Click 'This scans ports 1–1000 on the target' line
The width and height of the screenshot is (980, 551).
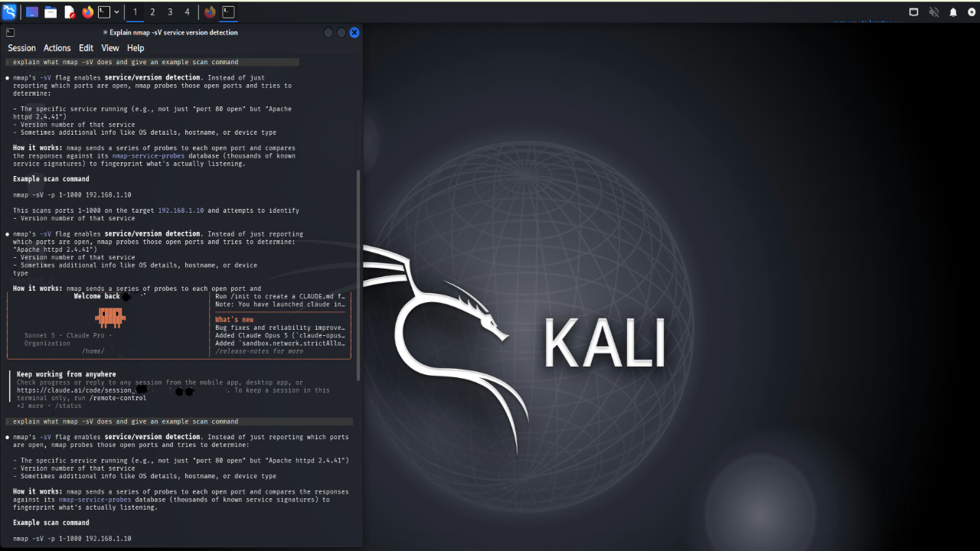[156, 210]
